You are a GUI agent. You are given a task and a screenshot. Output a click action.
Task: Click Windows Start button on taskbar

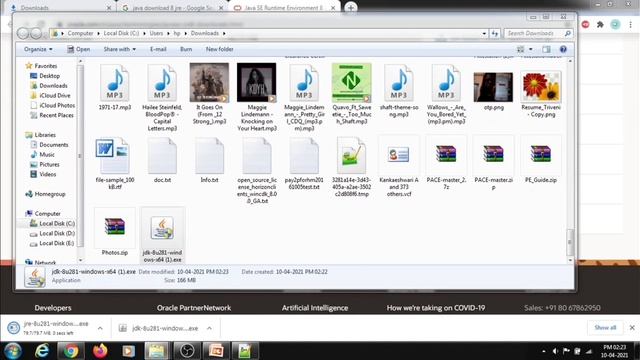pyautogui.click(x=13, y=351)
